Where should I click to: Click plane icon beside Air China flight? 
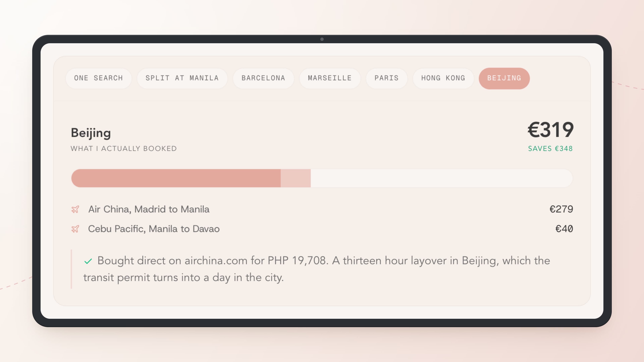tap(75, 209)
